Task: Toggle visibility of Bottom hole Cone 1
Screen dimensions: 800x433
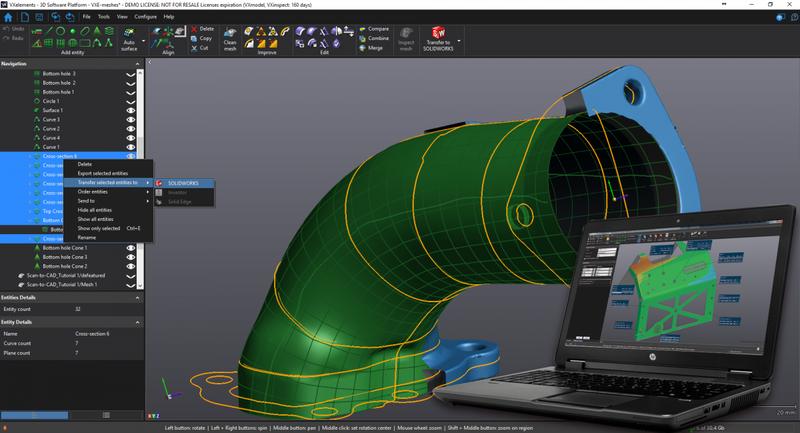Action: point(130,247)
